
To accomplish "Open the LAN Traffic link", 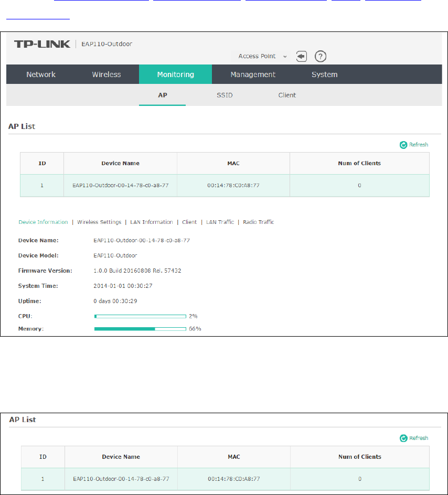I will coord(220,222).
